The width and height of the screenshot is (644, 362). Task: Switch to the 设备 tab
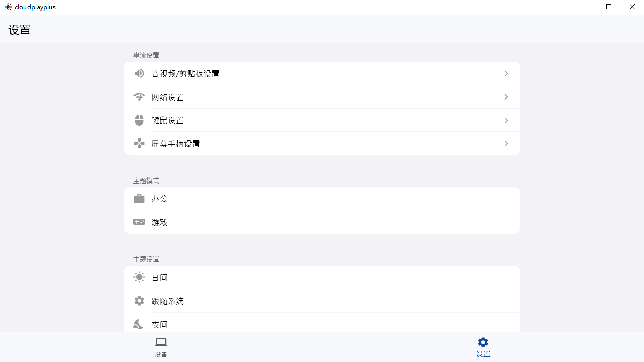click(161, 347)
